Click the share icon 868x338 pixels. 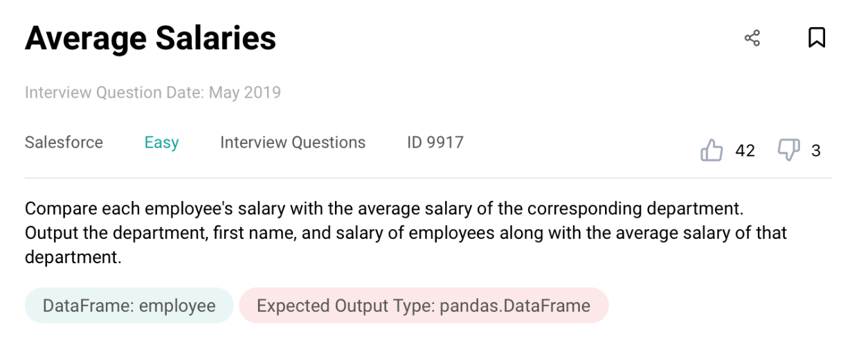[x=752, y=38]
